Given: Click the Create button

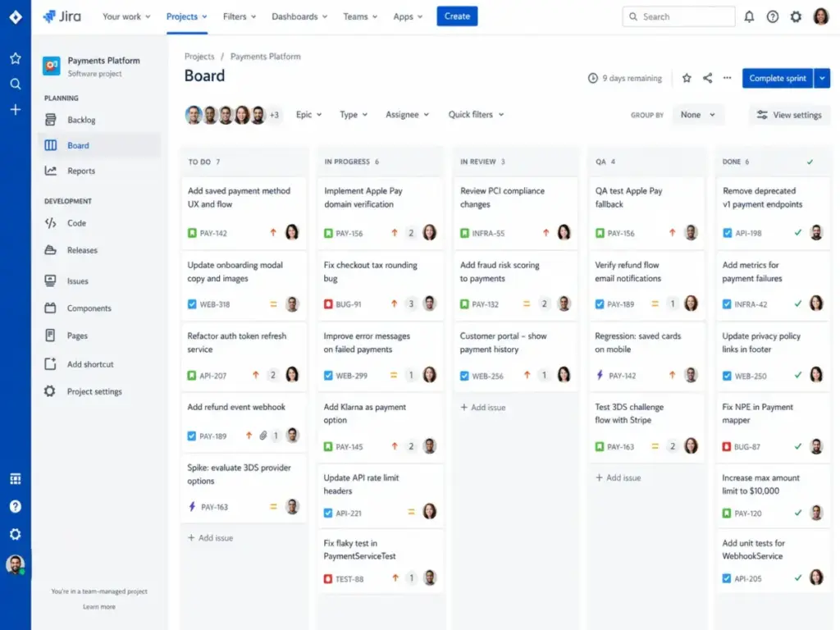Looking at the screenshot, I should click(457, 16).
